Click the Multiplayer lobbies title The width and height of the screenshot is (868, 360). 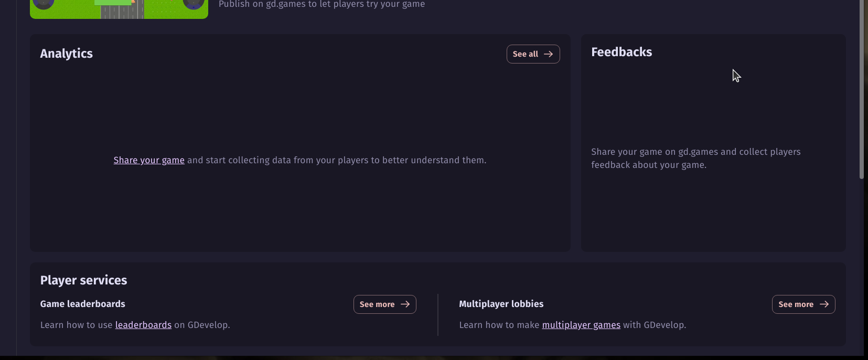point(501,304)
